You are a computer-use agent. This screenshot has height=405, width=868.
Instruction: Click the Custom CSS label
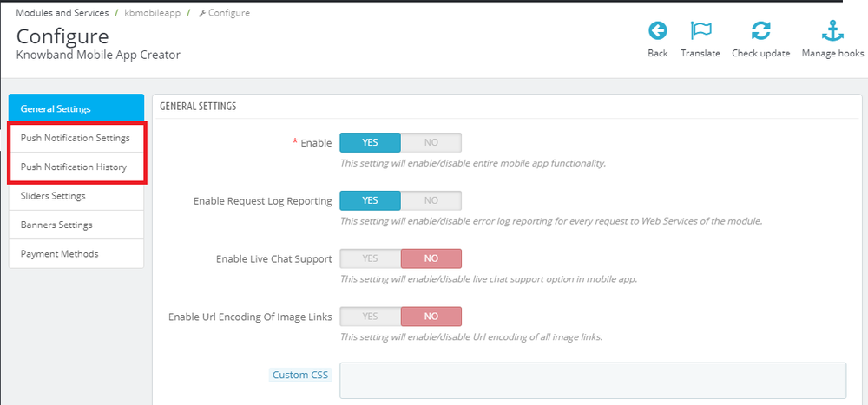301,375
